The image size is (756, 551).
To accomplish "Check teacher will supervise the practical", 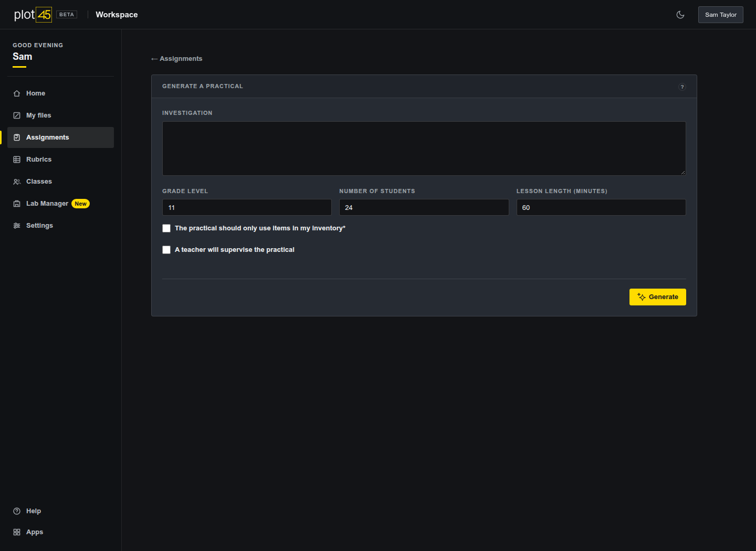I will pyautogui.click(x=166, y=250).
